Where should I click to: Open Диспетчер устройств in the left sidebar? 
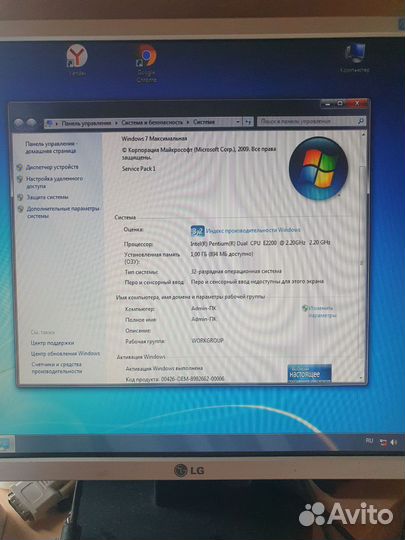point(52,167)
